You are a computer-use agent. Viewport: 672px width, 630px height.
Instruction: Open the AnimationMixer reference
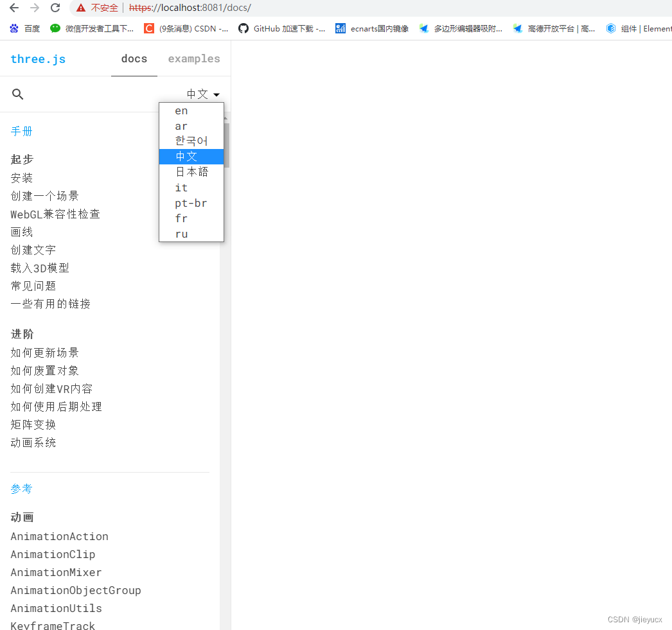(x=56, y=573)
